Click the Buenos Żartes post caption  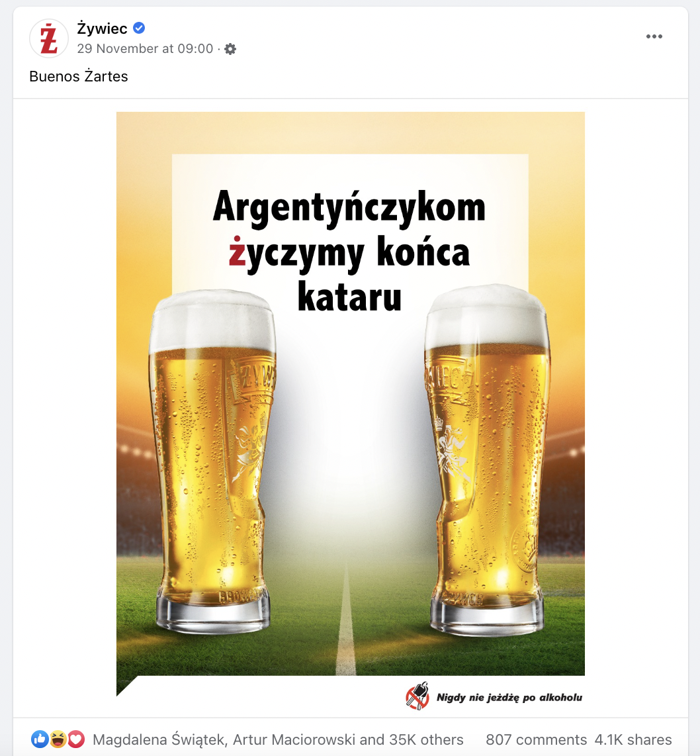pyautogui.click(x=79, y=76)
